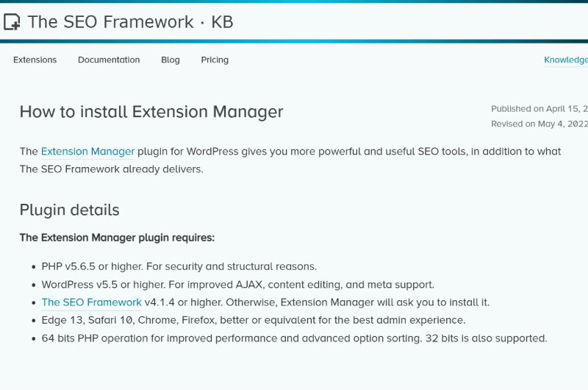The image size is (588, 390).
Task: Click the Plugin details heading
Action: click(x=69, y=210)
